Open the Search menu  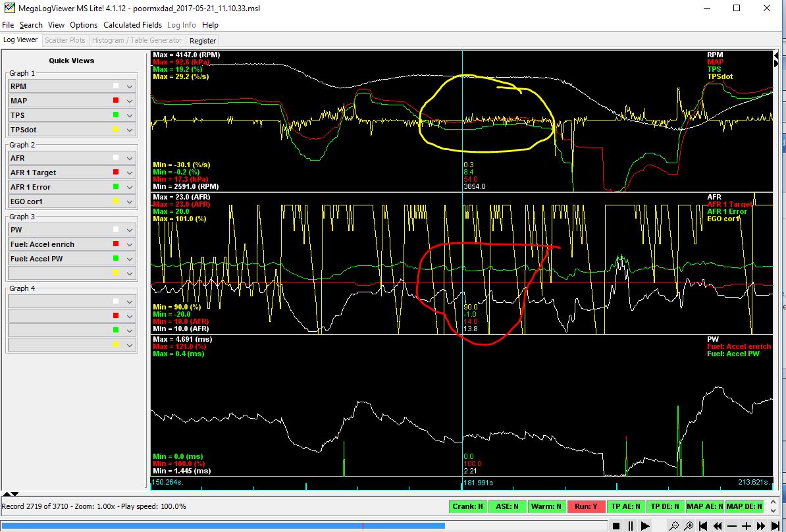tap(31, 25)
